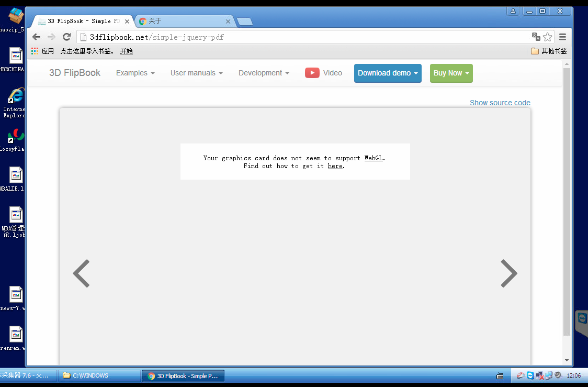Flip to the next page with right arrow
This screenshot has width=588, height=387.
click(x=509, y=273)
